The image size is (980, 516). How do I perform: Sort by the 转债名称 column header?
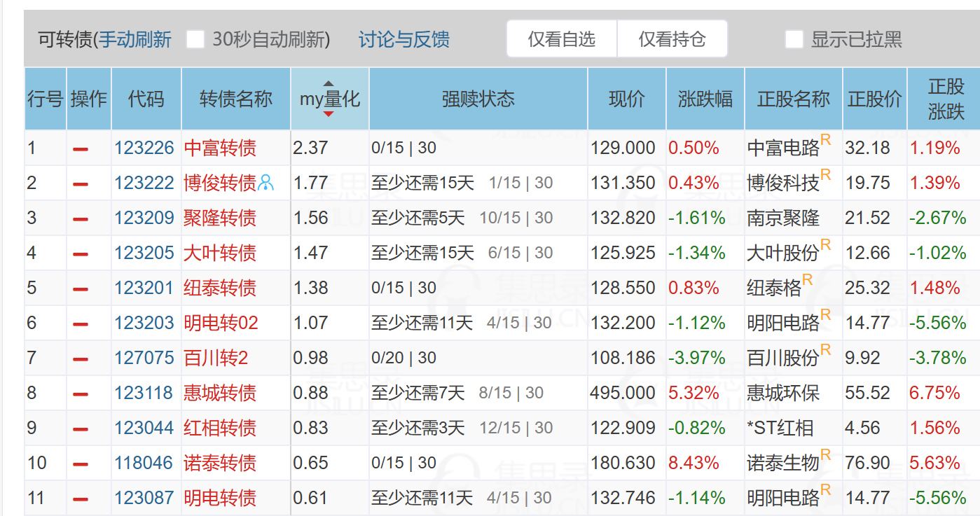point(236,99)
